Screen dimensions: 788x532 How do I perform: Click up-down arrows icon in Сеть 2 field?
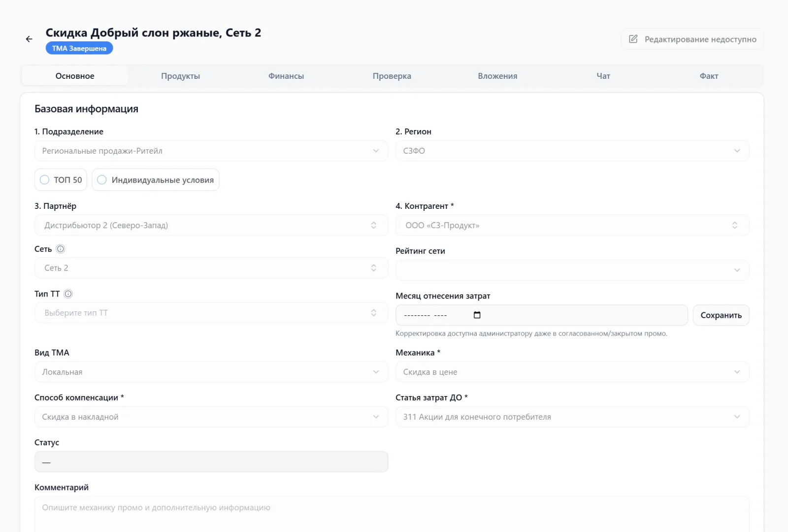click(x=374, y=267)
